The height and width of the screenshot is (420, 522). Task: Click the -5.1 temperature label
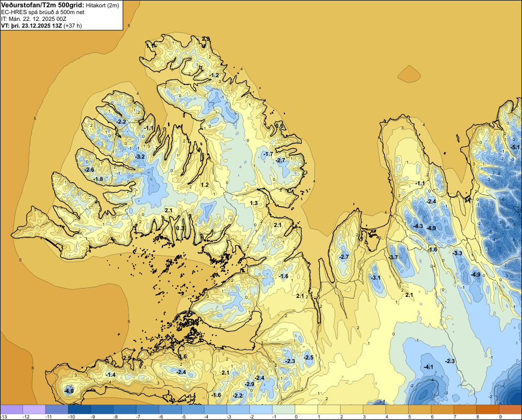click(515, 147)
